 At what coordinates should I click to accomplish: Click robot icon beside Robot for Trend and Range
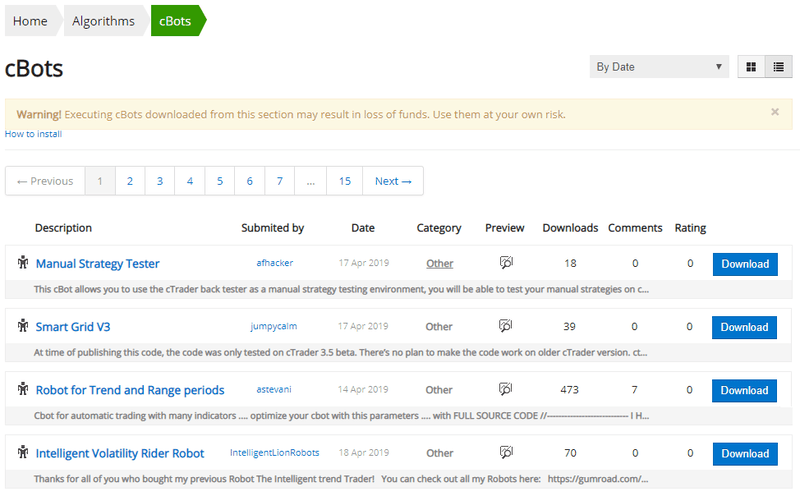pyautogui.click(x=22, y=389)
